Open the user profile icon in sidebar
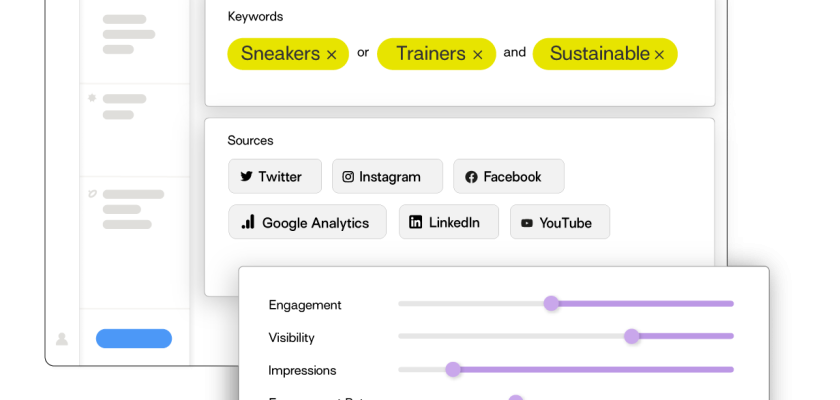Viewport: 840px width, 400px height. click(62, 339)
